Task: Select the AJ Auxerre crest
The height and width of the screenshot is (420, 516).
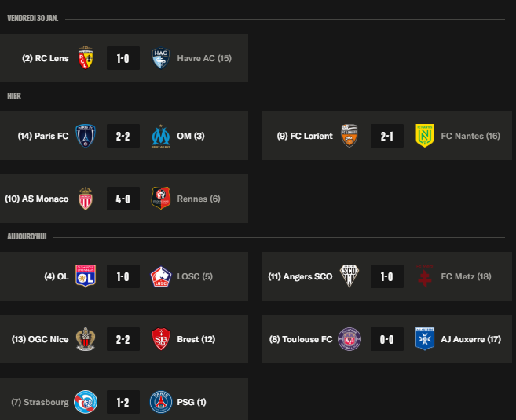Action: pos(425,339)
